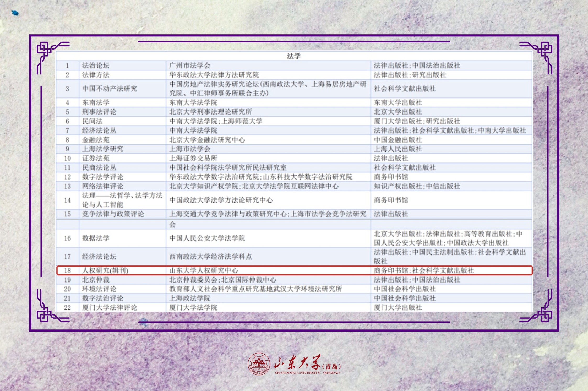Click the organizer cell 广州市法学会

click(190, 66)
